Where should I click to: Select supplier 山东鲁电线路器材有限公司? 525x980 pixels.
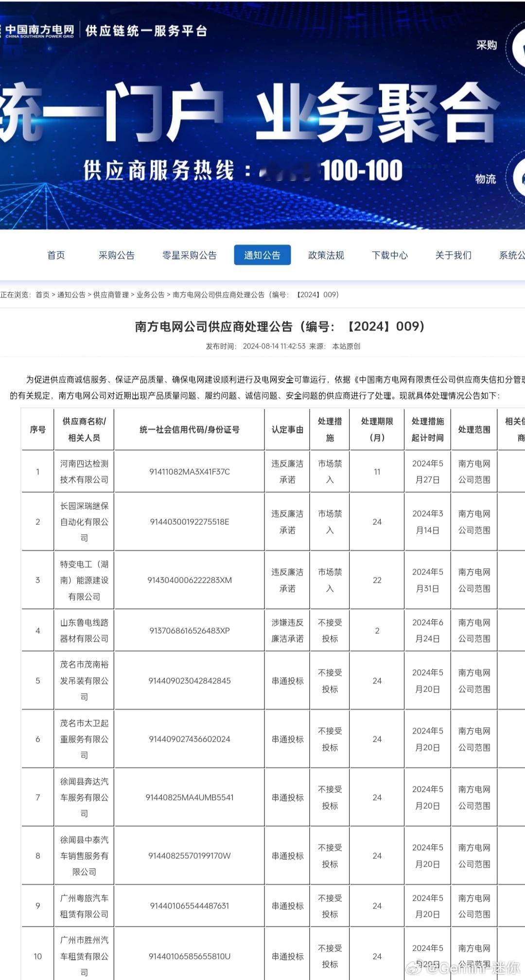(84, 630)
